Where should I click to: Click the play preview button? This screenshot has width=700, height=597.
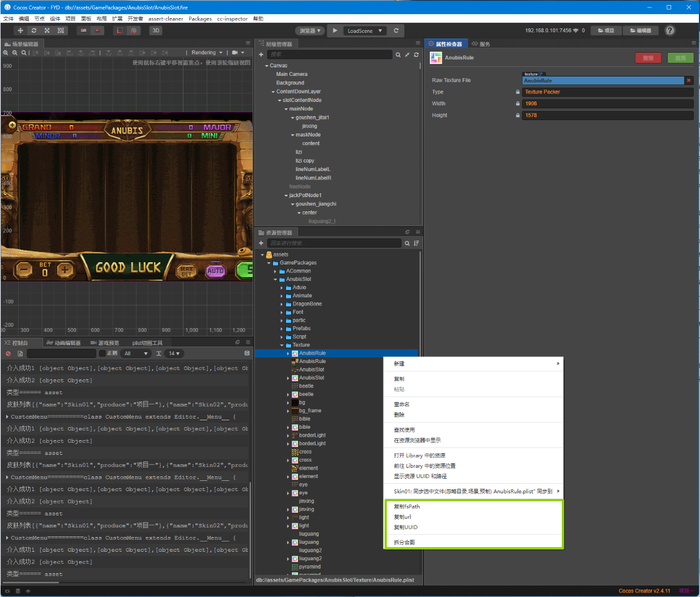coord(335,31)
